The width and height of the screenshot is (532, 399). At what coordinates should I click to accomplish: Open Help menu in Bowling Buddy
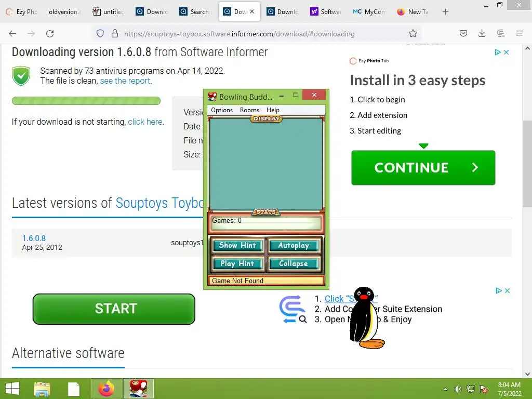pos(273,110)
